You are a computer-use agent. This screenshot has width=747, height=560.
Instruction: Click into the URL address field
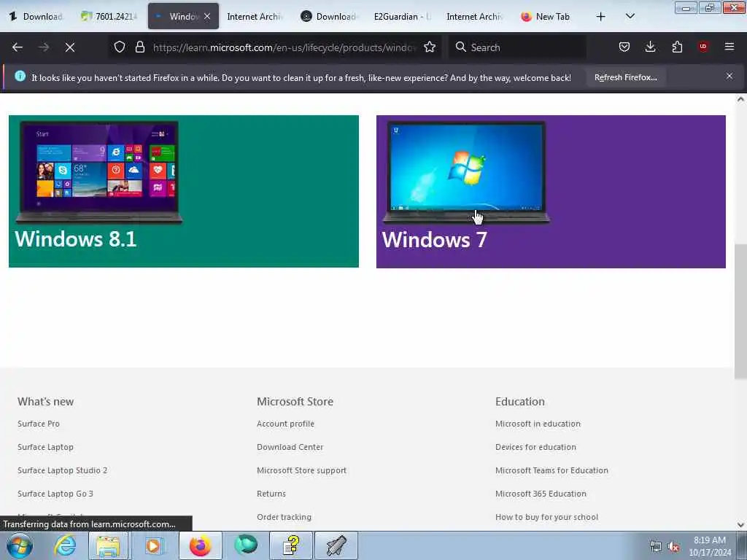(285, 47)
